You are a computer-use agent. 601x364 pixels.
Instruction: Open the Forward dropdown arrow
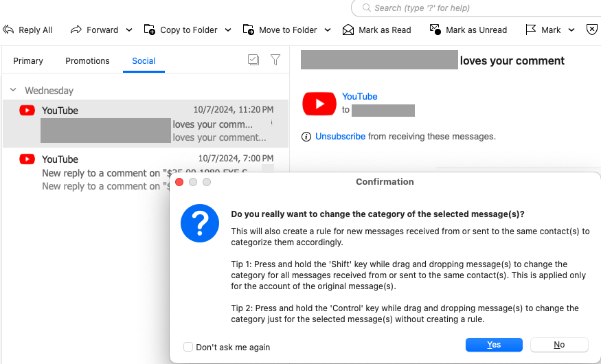pos(129,30)
